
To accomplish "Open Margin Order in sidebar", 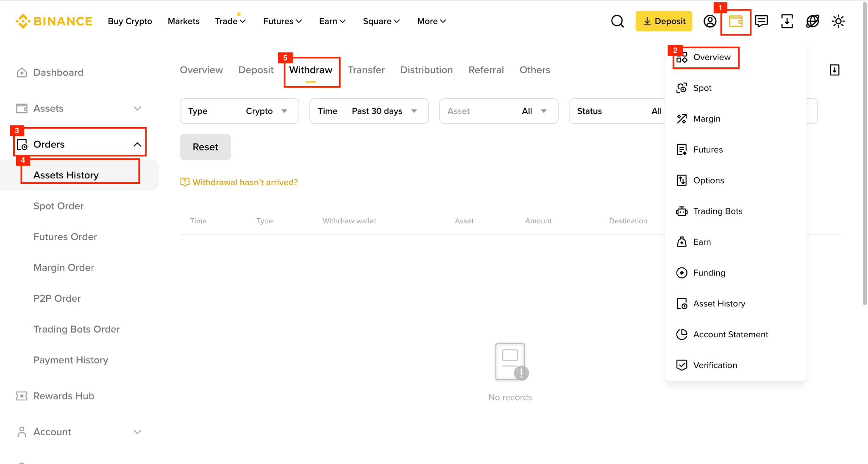I will [64, 268].
